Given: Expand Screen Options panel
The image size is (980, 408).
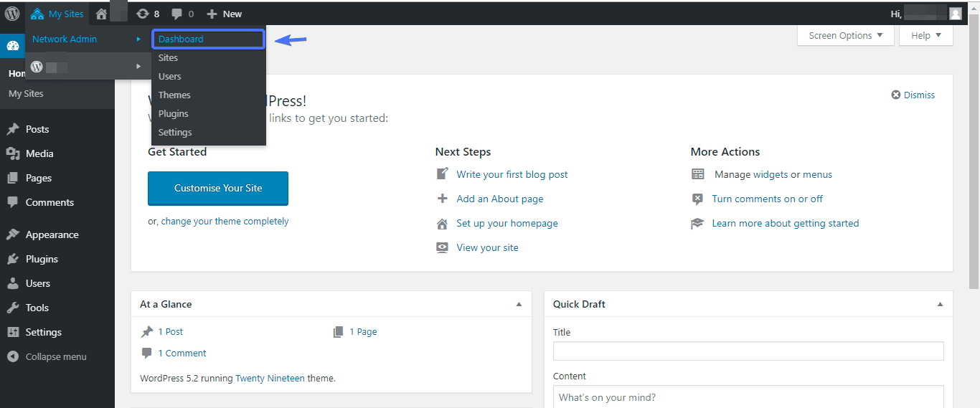Looking at the screenshot, I should tap(846, 35).
